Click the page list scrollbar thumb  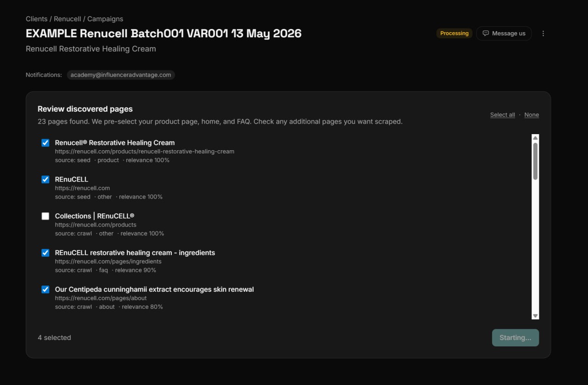[535, 161]
